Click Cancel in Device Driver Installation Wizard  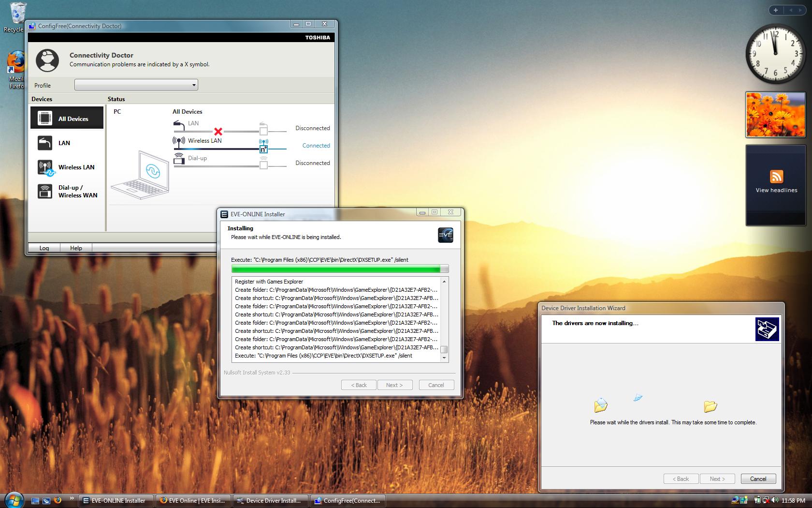(758, 479)
